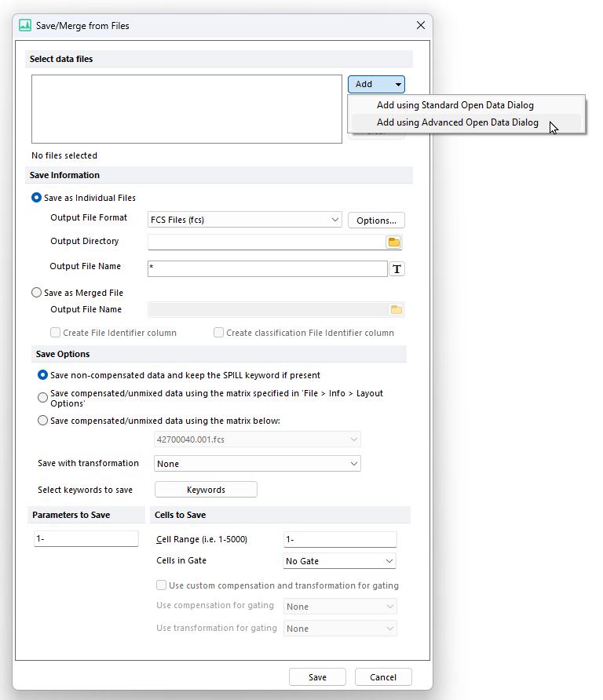Select Save non-compensated data option
The image size is (603, 700).
tap(42, 375)
